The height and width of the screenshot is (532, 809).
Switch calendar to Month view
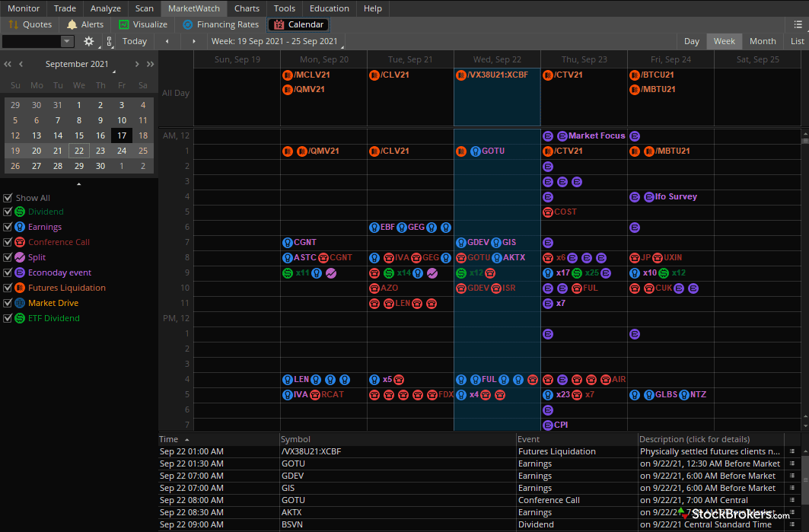click(762, 41)
